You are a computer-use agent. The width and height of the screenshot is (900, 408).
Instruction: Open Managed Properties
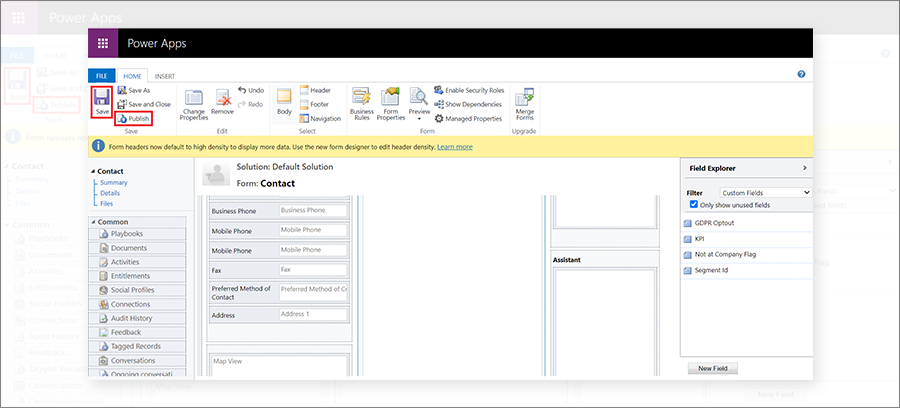468,119
